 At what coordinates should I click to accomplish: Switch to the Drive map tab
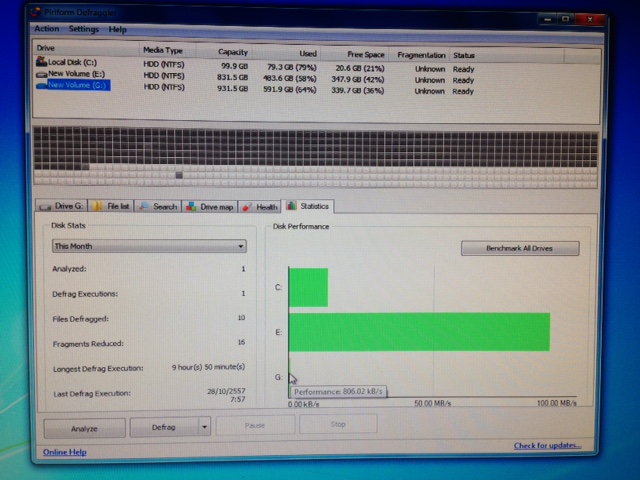(x=210, y=207)
